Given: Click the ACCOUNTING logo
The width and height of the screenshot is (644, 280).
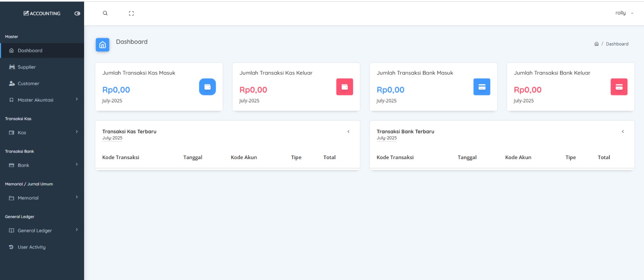Looking at the screenshot, I should coord(42,13).
